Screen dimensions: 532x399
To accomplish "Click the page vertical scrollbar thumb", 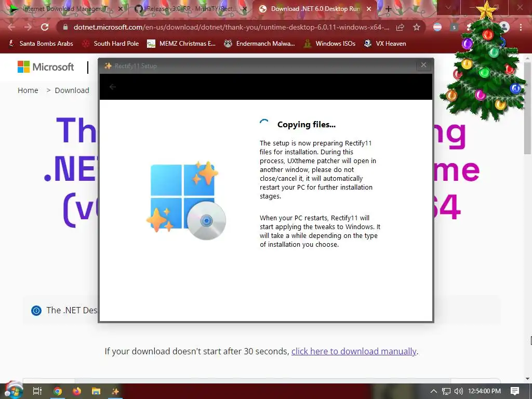I will click(528, 108).
